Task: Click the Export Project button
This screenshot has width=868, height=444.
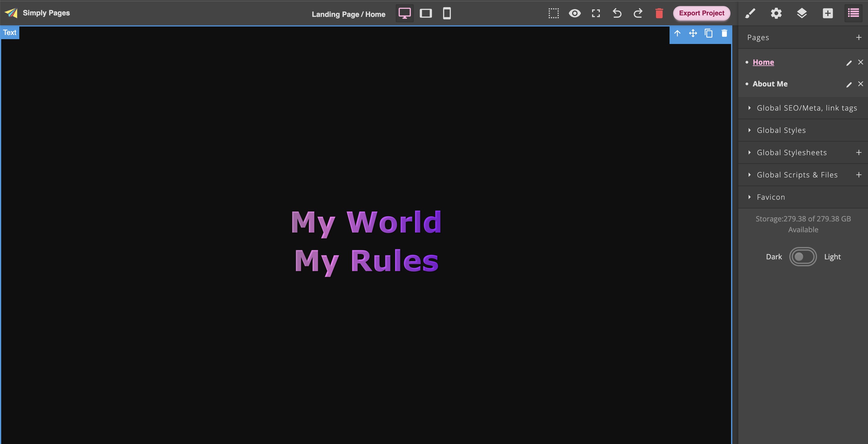Action: pos(701,13)
